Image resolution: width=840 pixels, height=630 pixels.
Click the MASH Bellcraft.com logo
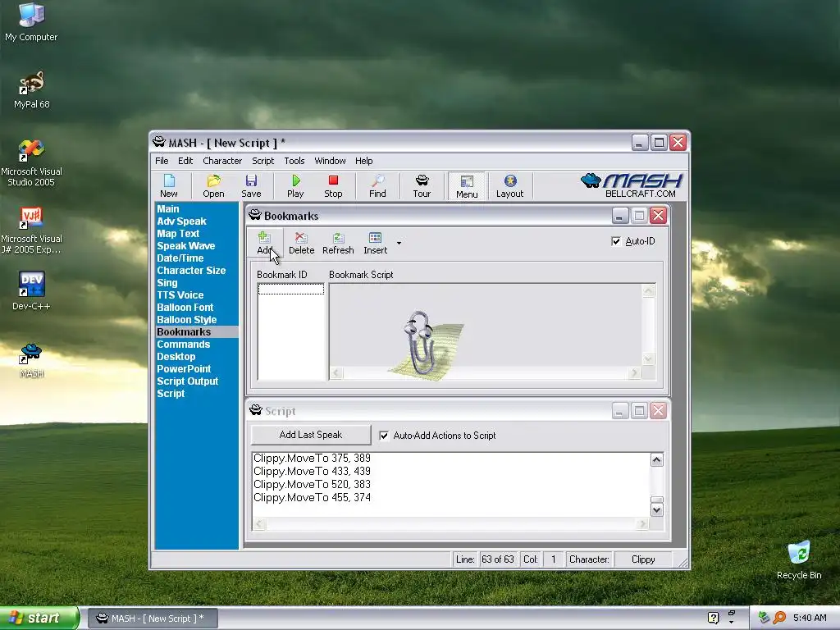point(632,185)
